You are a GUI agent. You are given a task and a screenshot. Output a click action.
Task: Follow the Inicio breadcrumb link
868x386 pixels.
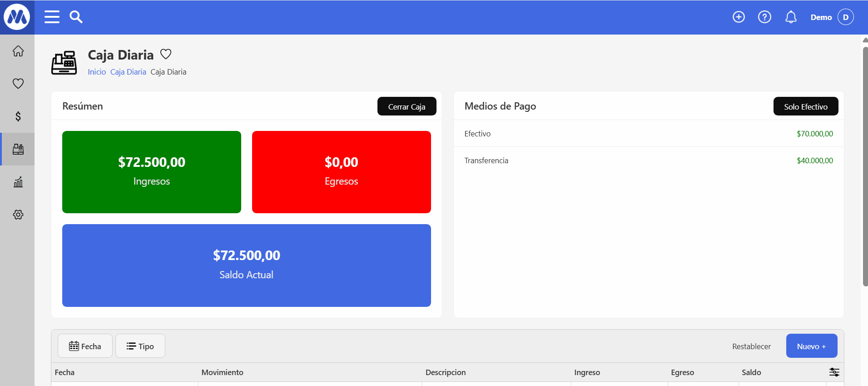tap(97, 72)
